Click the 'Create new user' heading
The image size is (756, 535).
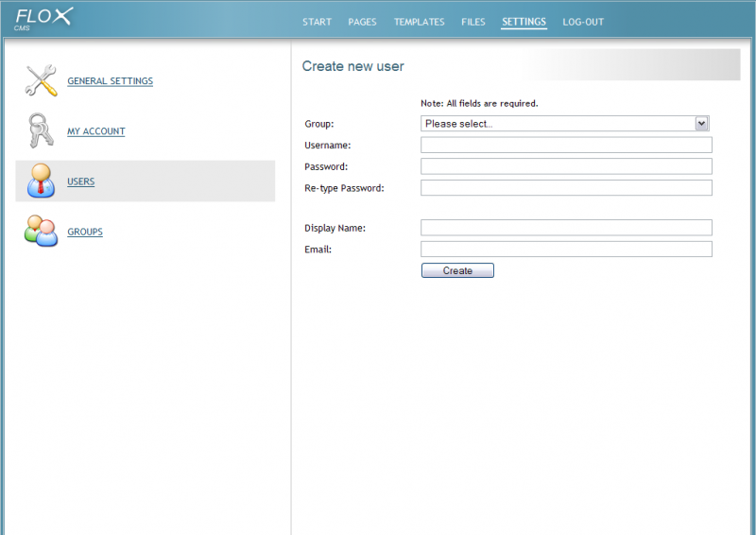[352, 66]
